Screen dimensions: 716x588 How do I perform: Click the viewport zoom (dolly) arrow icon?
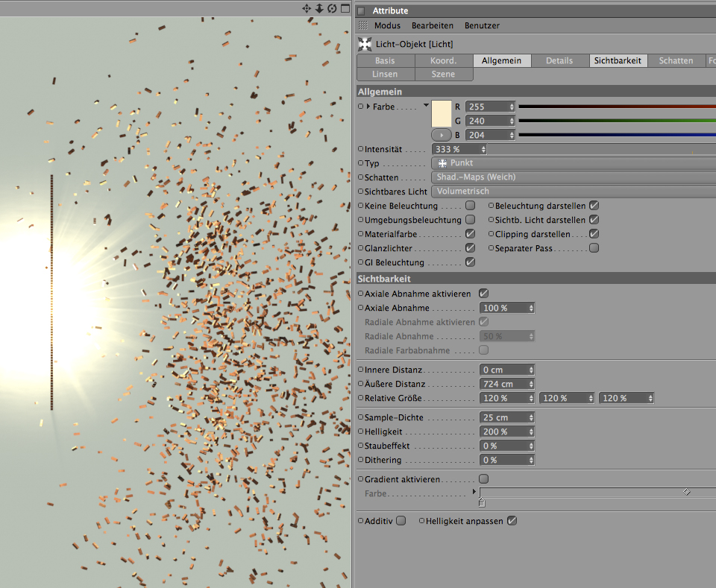[319, 8]
